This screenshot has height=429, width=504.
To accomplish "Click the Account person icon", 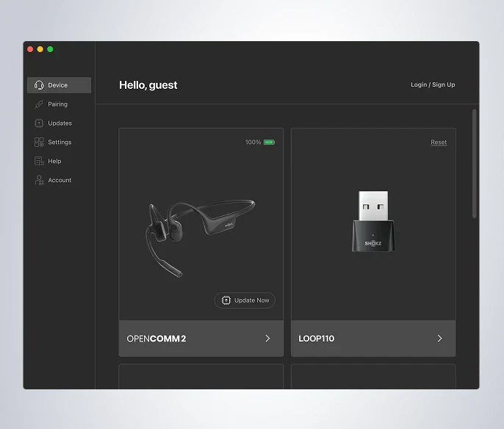I will click(39, 180).
